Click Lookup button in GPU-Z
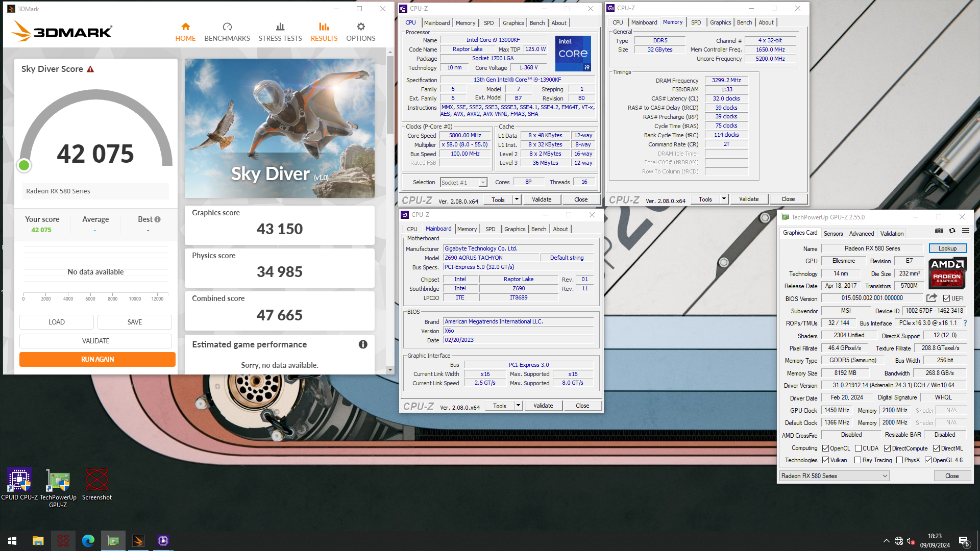 pyautogui.click(x=947, y=248)
